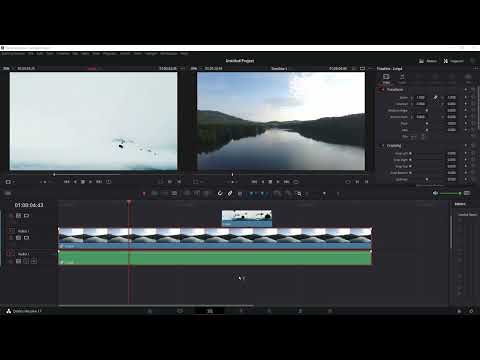Add a Marker from the toolbar
This screenshot has height=360, width=480.
[x=262, y=194]
